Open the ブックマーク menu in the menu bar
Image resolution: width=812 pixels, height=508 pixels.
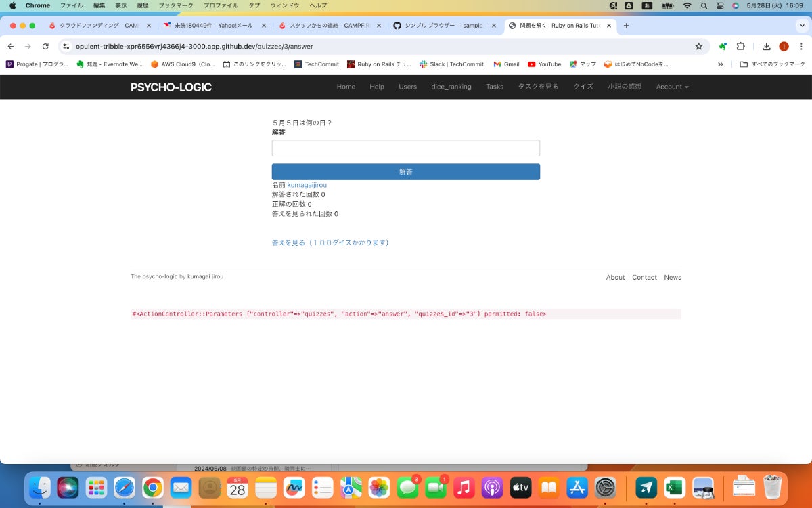tap(175, 5)
